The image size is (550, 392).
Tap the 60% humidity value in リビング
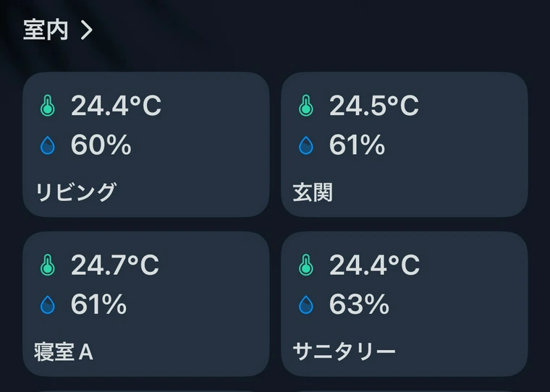coord(101,146)
